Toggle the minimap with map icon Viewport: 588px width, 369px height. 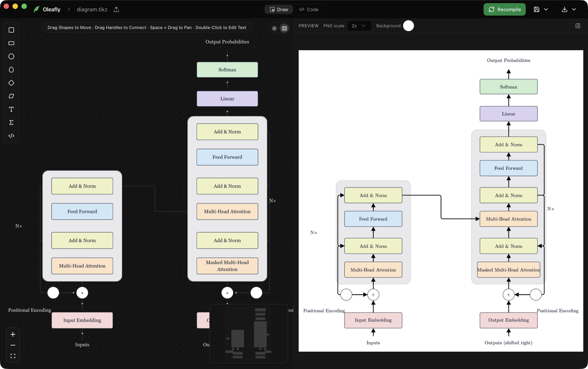pos(284,29)
